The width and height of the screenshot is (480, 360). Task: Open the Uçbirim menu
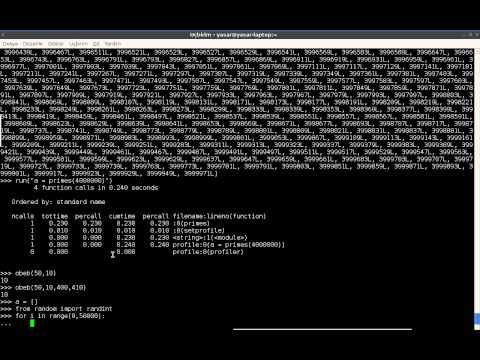(x=79, y=44)
